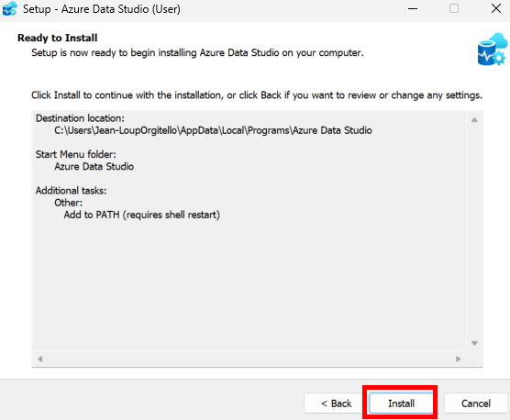Click the destination path under Destination location
Image resolution: width=510 pixels, height=420 pixels.
[213, 130]
